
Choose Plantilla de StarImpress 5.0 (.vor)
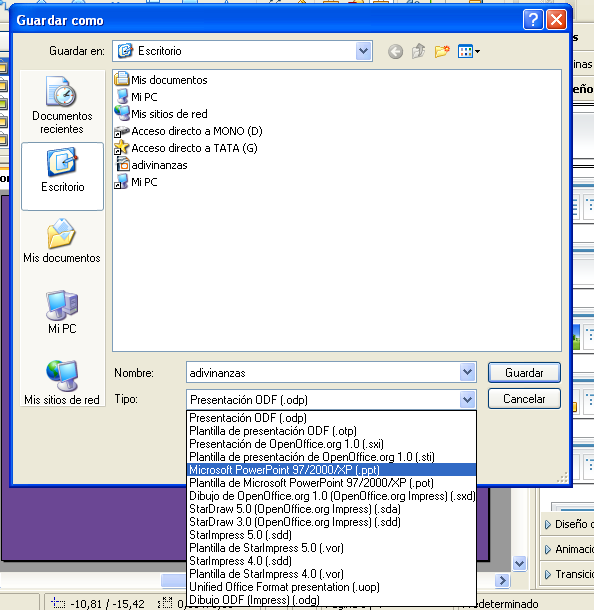click(331, 548)
